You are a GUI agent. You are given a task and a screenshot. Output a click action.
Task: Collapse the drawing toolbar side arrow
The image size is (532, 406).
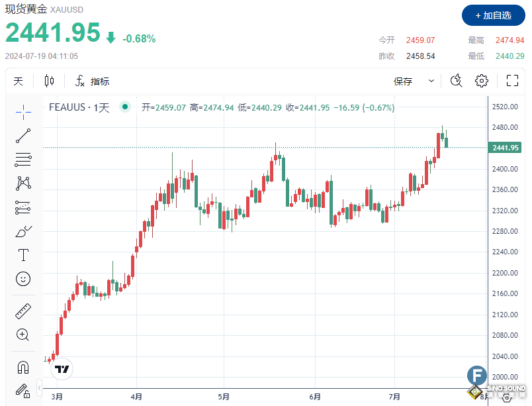39,387
